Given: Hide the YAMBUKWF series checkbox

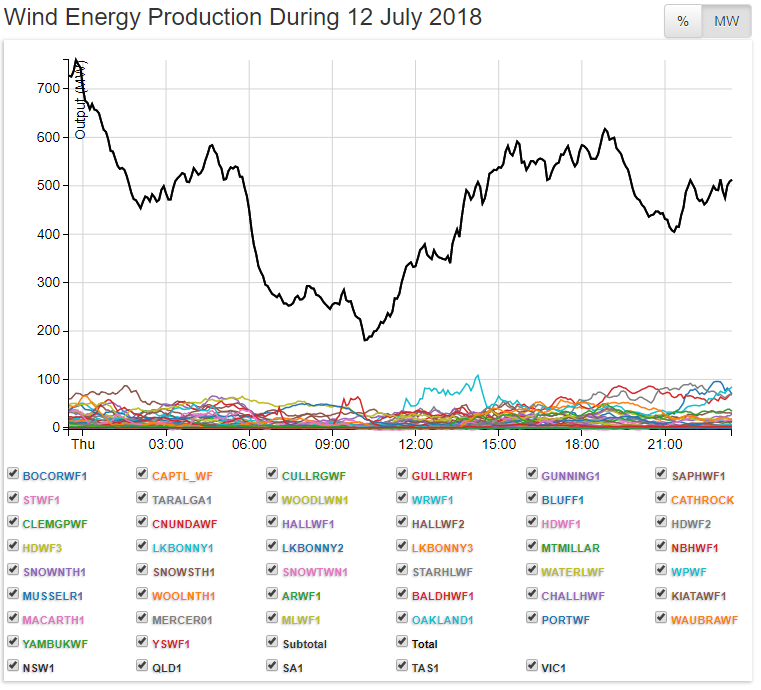Looking at the screenshot, I should [x=13, y=644].
